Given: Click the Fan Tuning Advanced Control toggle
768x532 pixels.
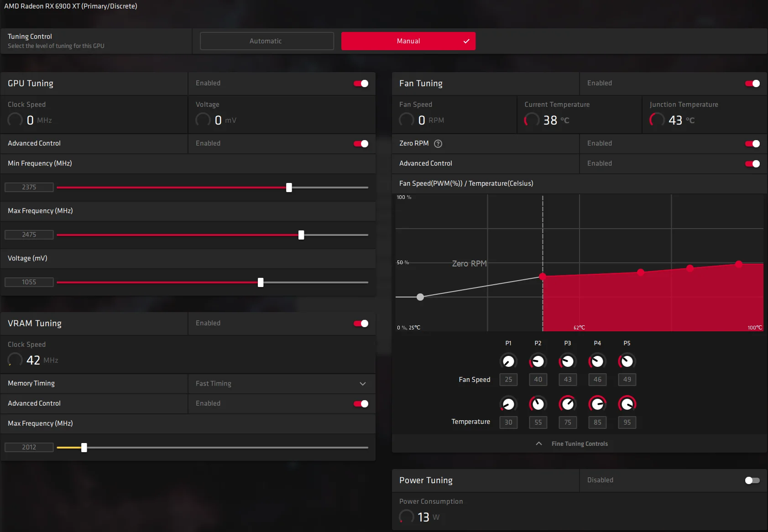Looking at the screenshot, I should tap(752, 164).
